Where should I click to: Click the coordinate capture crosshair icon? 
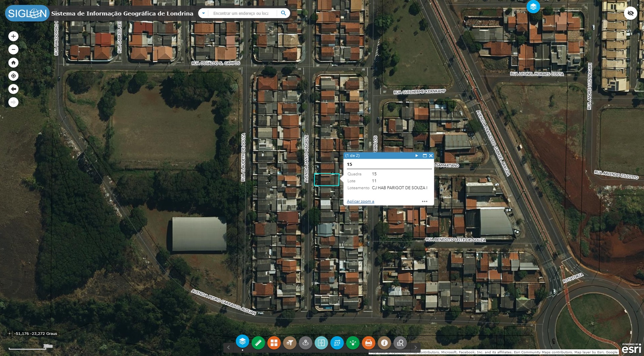tap(9, 333)
